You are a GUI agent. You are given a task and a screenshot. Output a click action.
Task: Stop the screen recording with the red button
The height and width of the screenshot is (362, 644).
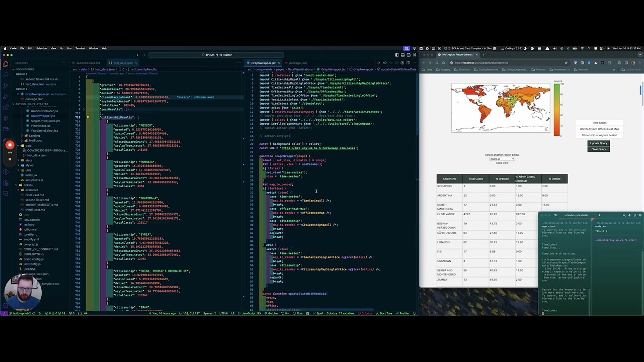point(10,145)
